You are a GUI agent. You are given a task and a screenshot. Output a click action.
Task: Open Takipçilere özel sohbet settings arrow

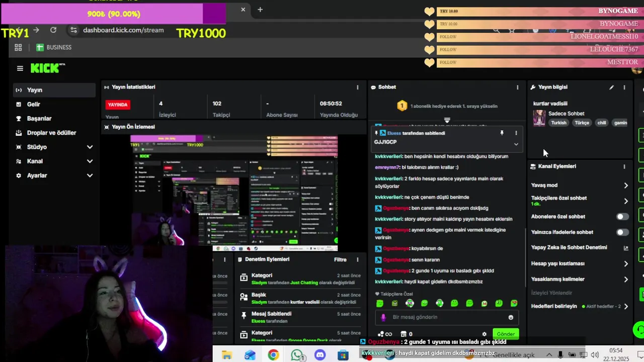[x=626, y=201]
